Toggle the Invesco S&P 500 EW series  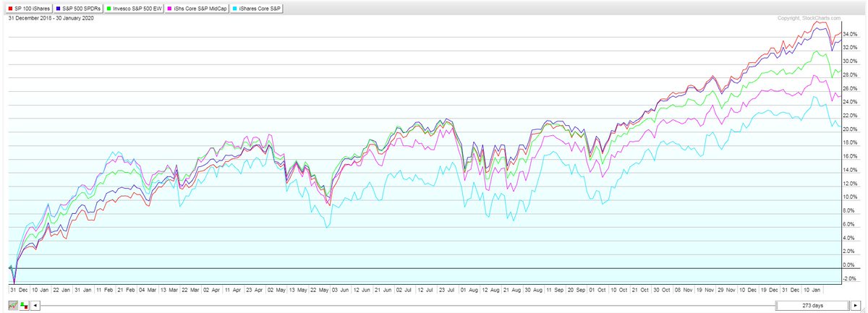click(x=133, y=8)
